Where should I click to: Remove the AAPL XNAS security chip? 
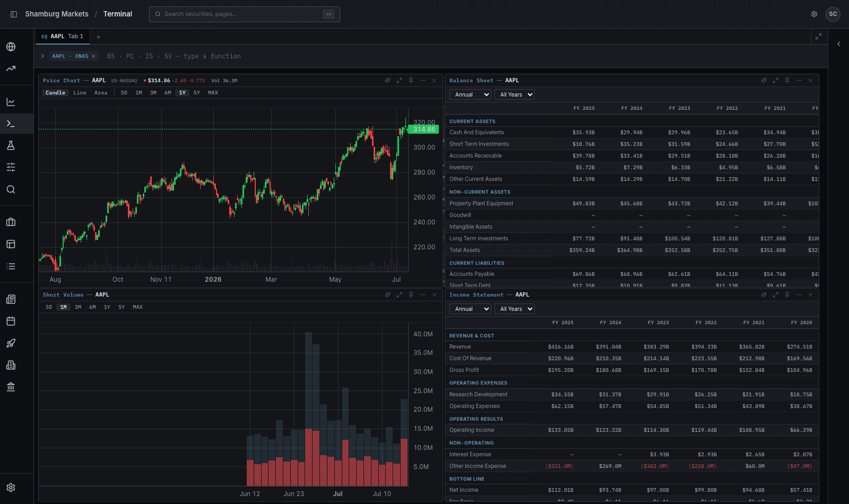click(93, 56)
